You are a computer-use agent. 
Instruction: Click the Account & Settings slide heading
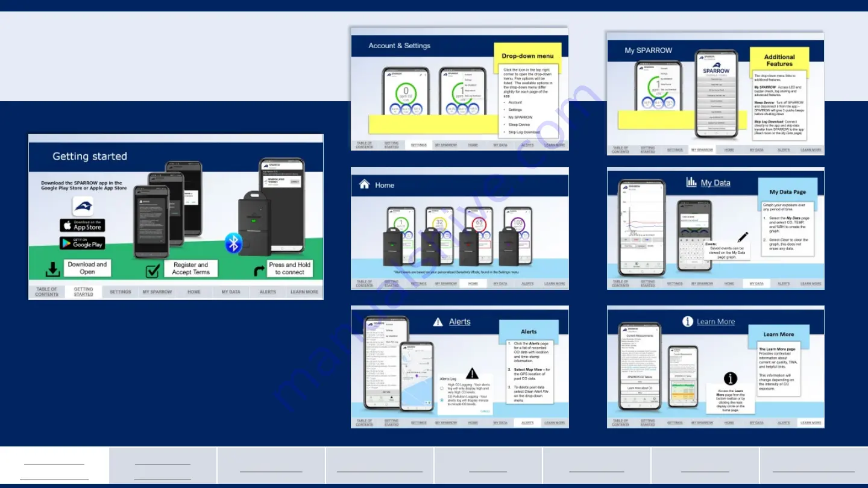[x=400, y=46]
